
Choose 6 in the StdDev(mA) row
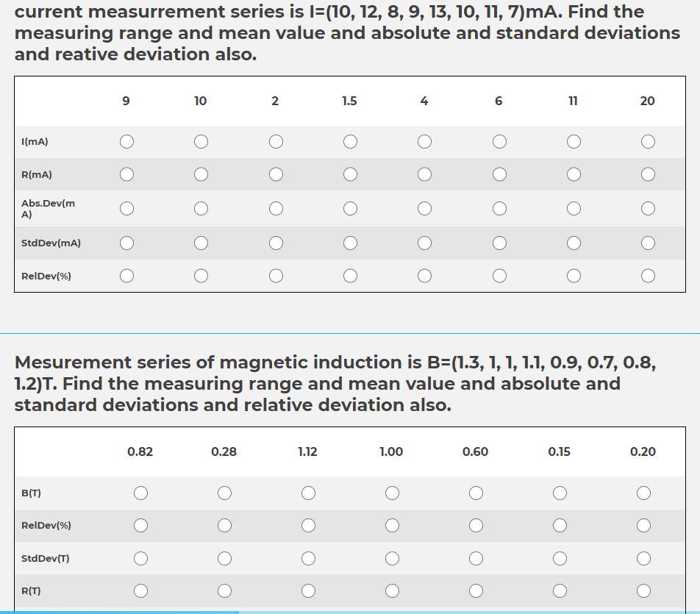[x=499, y=243]
